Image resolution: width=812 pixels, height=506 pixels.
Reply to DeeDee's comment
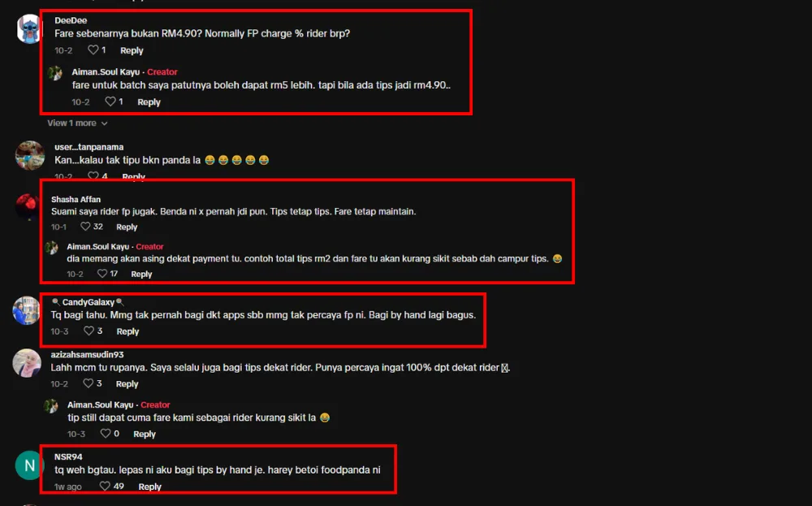click(132, 50)
